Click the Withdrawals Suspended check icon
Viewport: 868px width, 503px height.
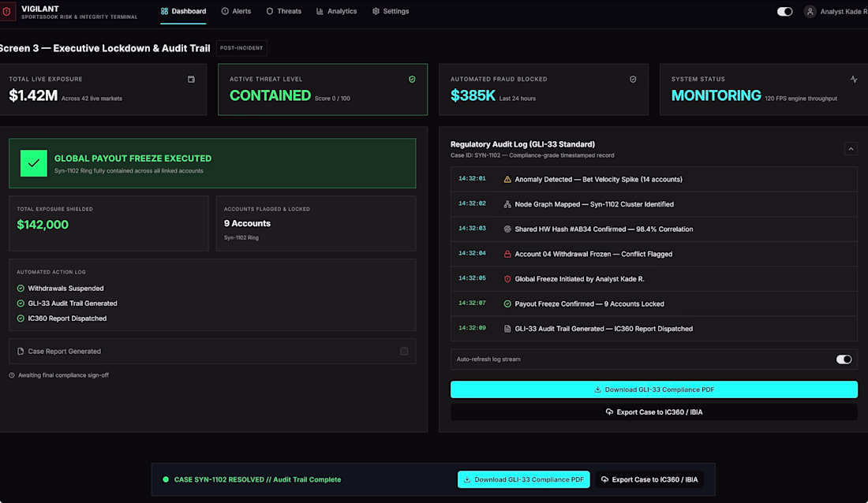coord(21,289)
